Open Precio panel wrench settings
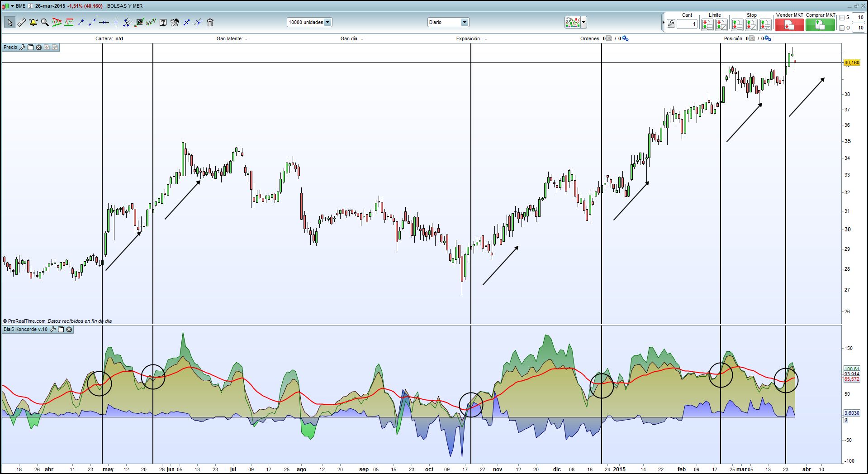The height and width of the screenshot is (474, 868). pos(23,47)
